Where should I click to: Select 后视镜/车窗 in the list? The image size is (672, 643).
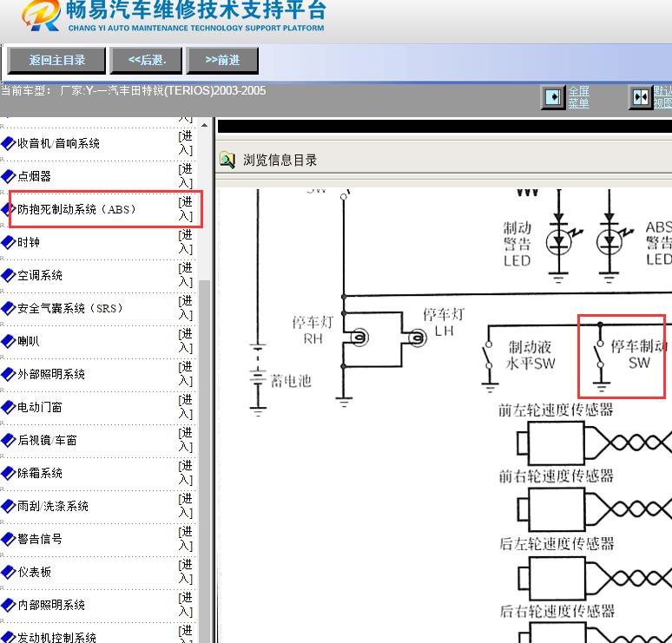point(47,440)
